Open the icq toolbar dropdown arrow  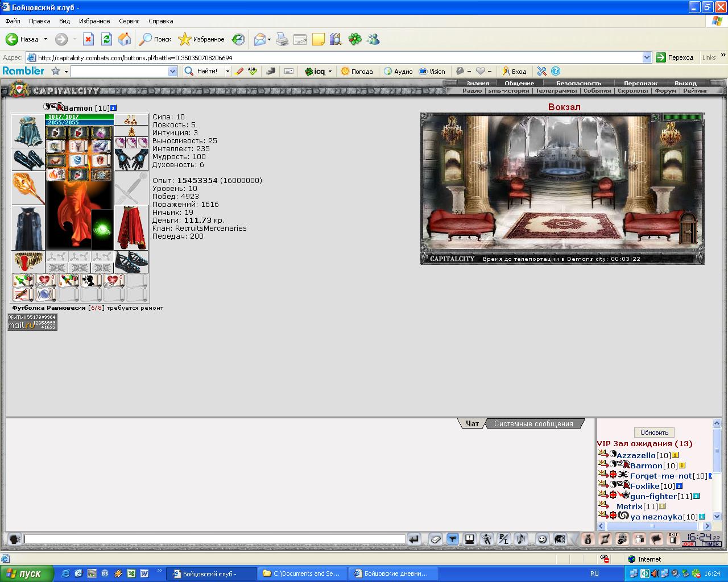(x=330, y=72)
